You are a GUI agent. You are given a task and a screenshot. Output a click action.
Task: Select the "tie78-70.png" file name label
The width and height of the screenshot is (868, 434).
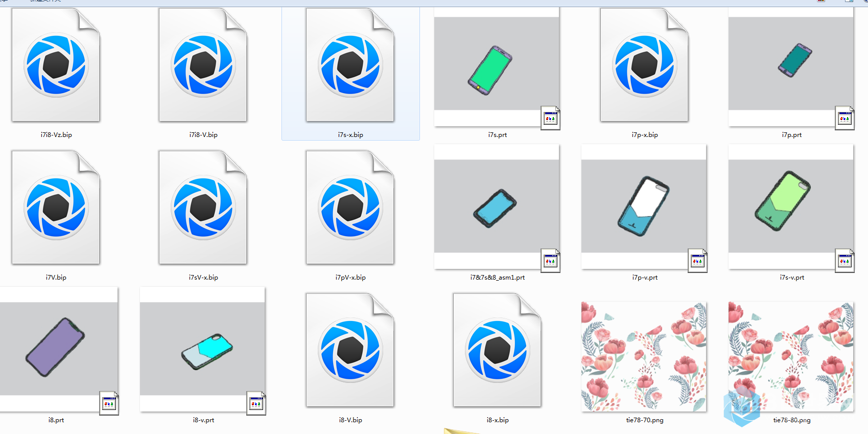[645, 420]
